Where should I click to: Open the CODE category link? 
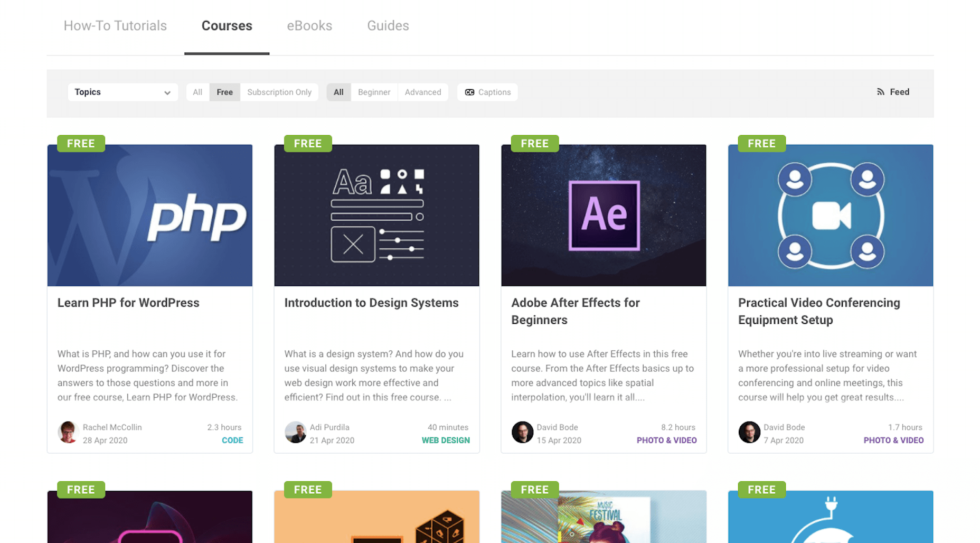[x=232, y=440]
